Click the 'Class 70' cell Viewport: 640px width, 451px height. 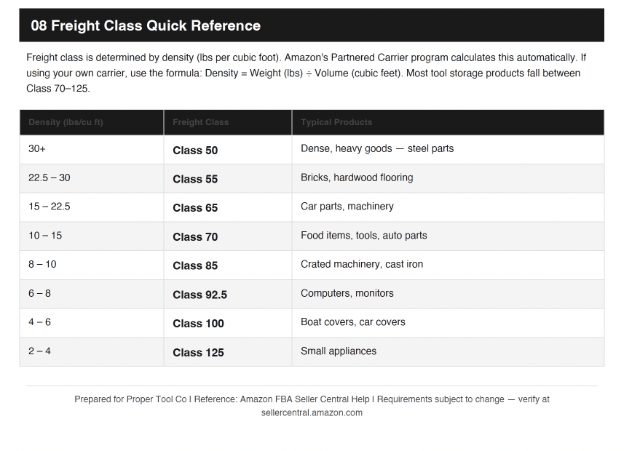[x=228, y=237]
